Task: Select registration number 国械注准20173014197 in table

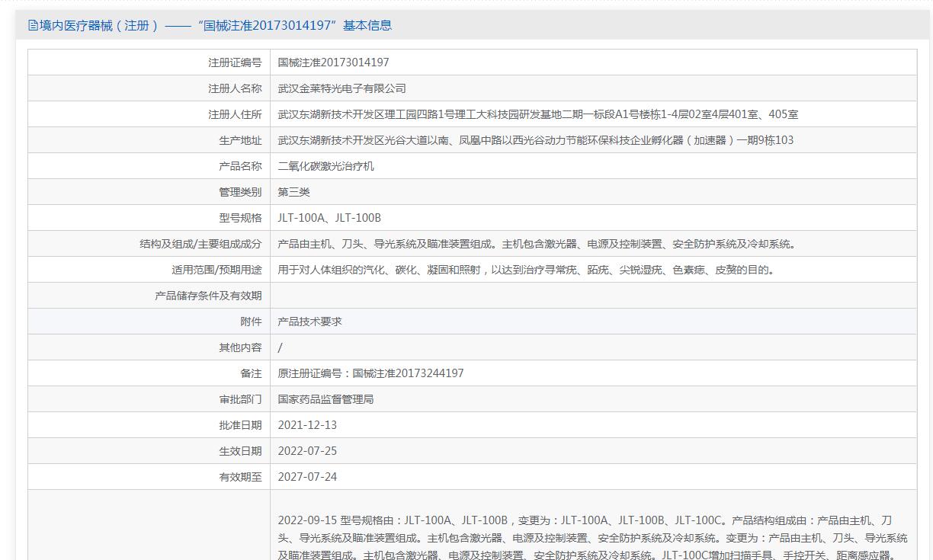Action: (333, 62)
